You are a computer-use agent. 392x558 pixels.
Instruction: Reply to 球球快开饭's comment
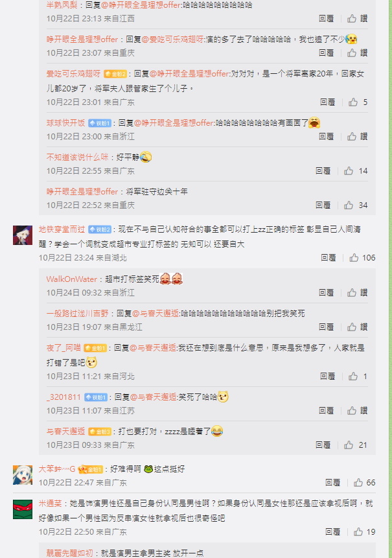pos(326,136)
